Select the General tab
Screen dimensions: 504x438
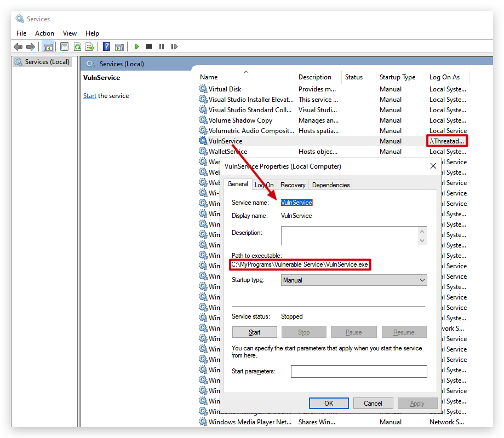pyautogui.click(x=238, y=184)
